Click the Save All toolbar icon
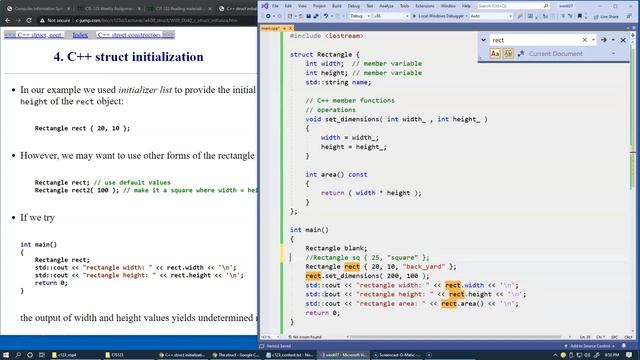 click(316, 16)
